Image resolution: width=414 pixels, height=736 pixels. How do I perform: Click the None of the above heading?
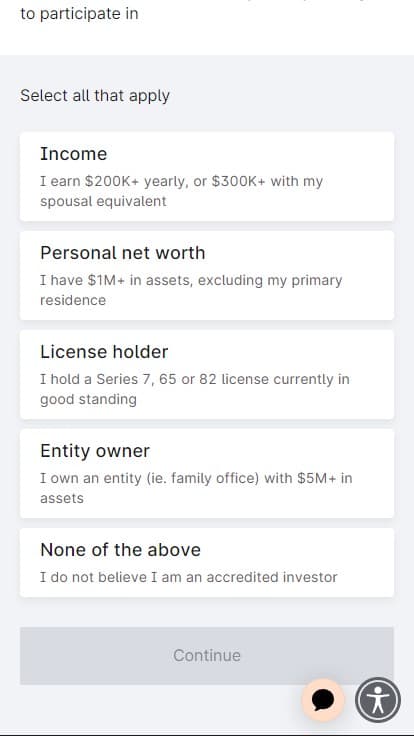[x=120, y=550]
